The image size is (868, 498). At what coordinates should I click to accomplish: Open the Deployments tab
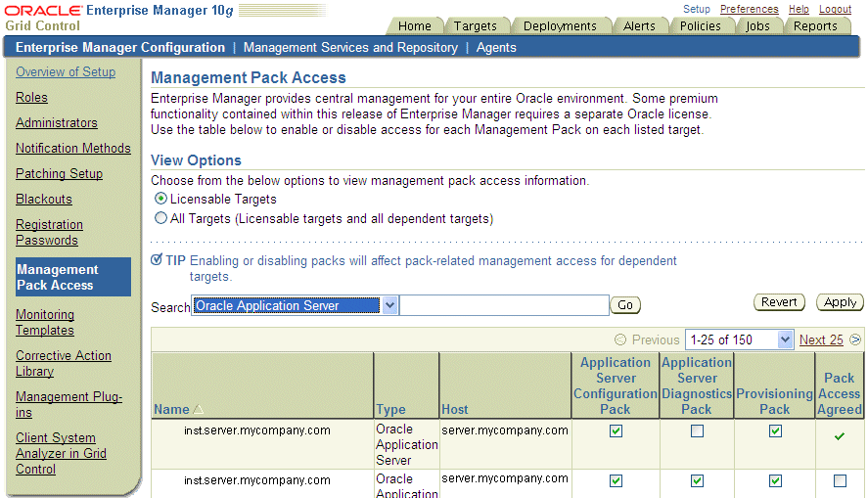[x=560, y=26]
